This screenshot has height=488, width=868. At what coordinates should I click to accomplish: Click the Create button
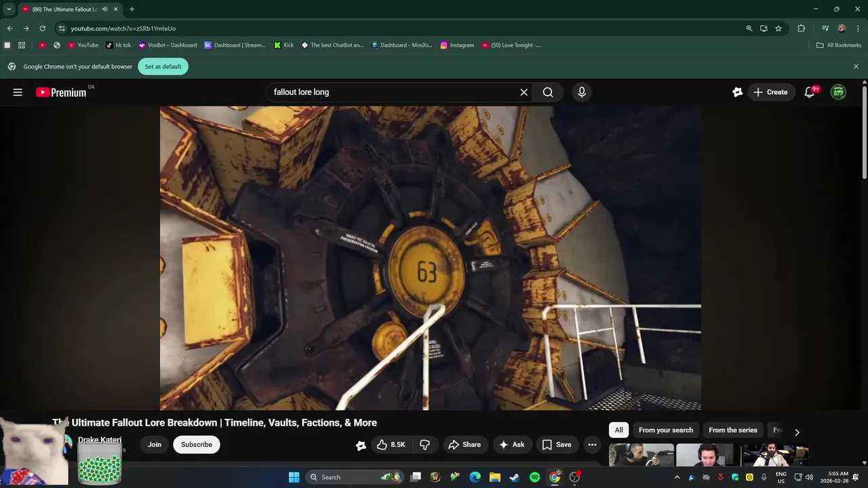click(770, 92)
